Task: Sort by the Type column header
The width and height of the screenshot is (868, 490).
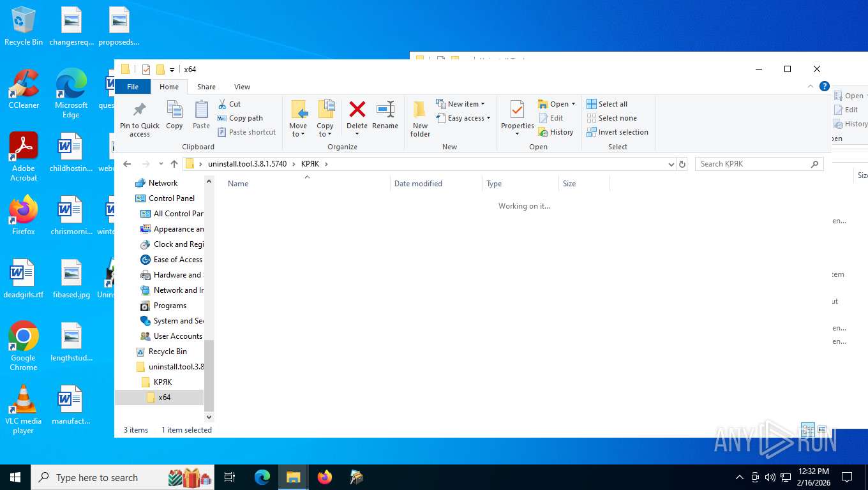Action: coord(520,184)
